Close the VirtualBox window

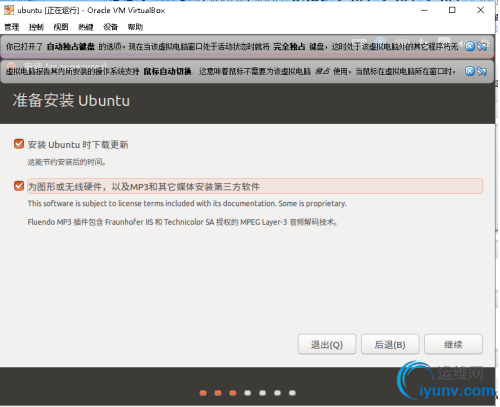coord(480,10)
